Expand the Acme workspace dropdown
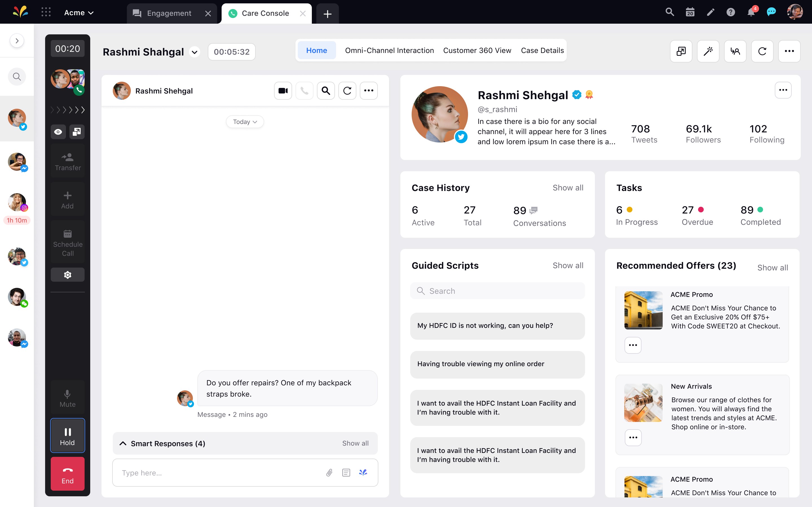The image size is (812, 507). coord(79,13)
